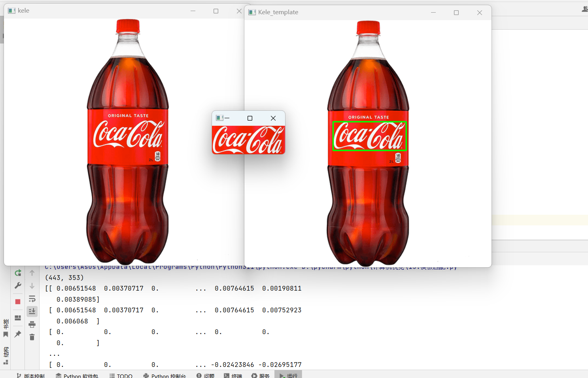Jump up the stack trace with up arrow
The image size is (588, 378).
coord(32,273)
